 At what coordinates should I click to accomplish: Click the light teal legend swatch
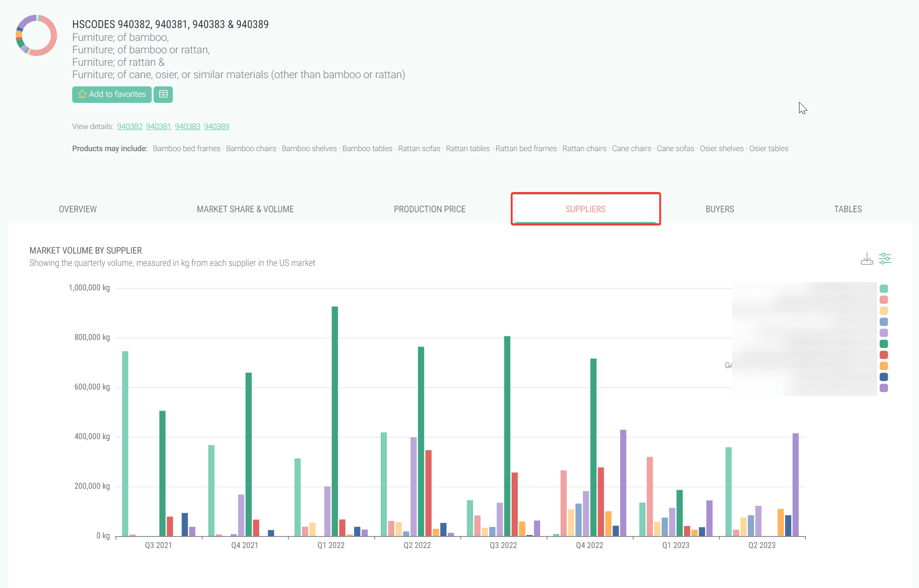884,288
